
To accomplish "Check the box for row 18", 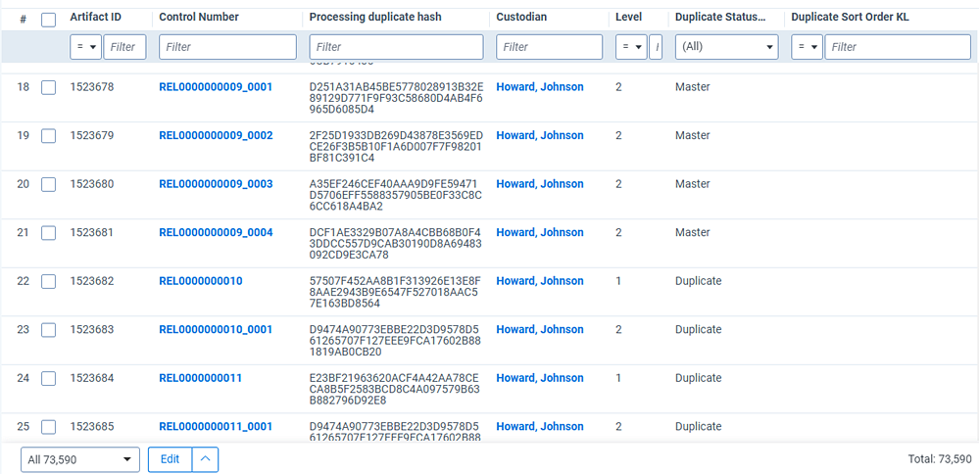I will [48, 87].
